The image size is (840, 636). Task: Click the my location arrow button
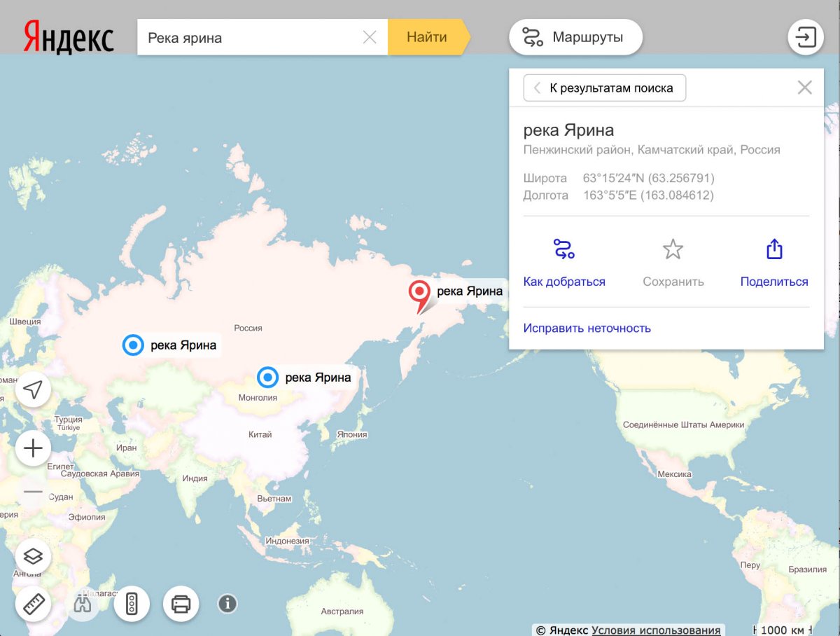[x=33, y=389]
